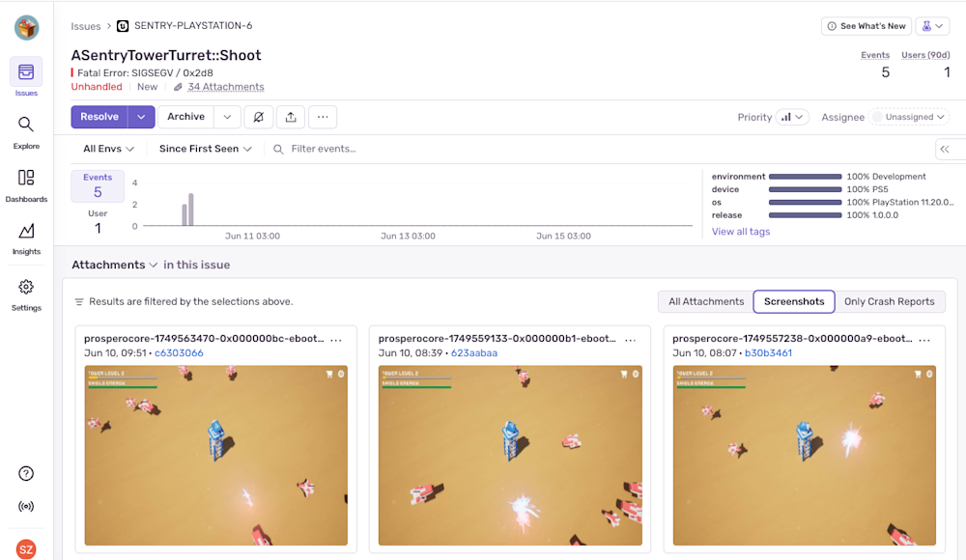966x560 pixels.
Task: Select the Events 5 stat toggle
Action: tap(98, 186)
